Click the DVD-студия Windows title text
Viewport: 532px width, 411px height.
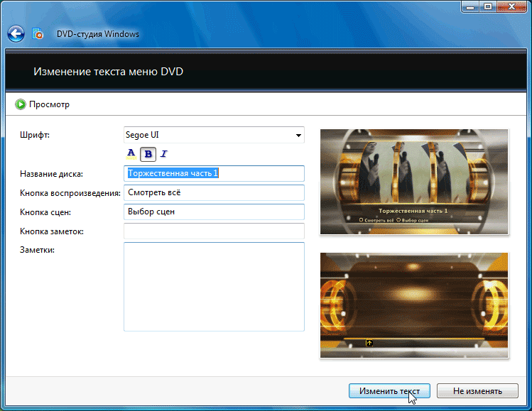click(98, 34)
